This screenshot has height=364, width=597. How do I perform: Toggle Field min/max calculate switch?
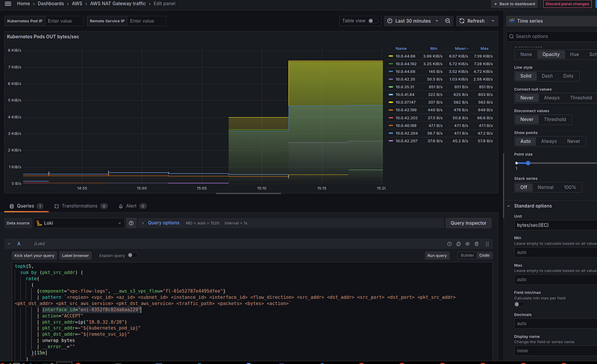519,304
